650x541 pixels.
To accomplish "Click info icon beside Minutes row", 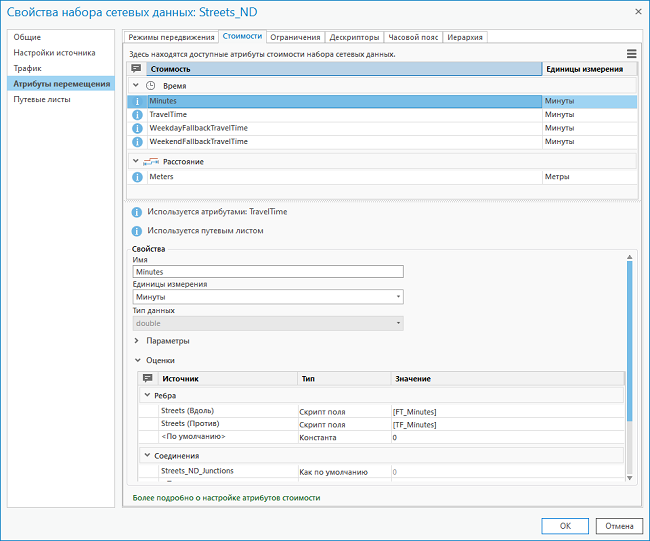I will [x=137, y=101].
